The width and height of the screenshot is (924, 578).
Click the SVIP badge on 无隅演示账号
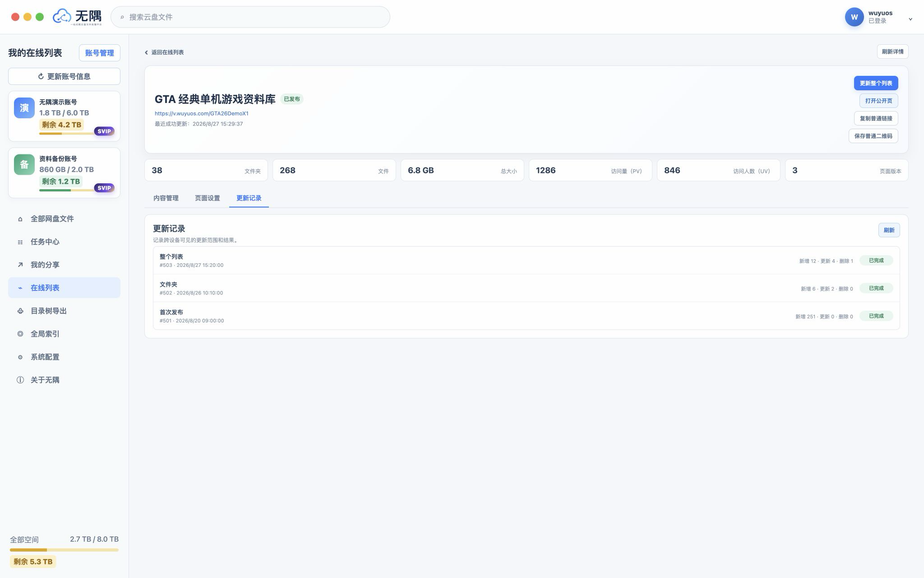tap(104, 131)
